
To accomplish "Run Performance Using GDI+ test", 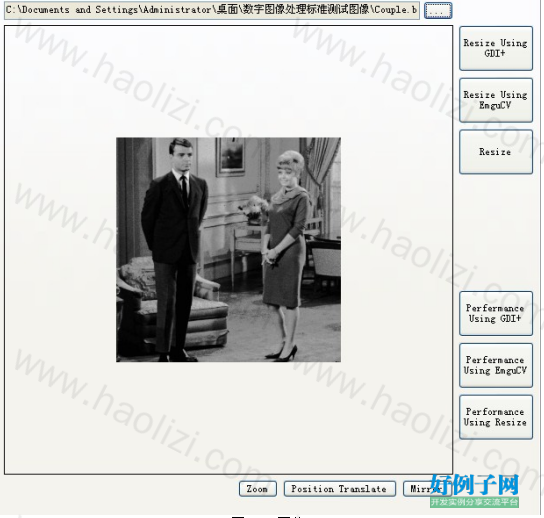I will pos(496,313).
